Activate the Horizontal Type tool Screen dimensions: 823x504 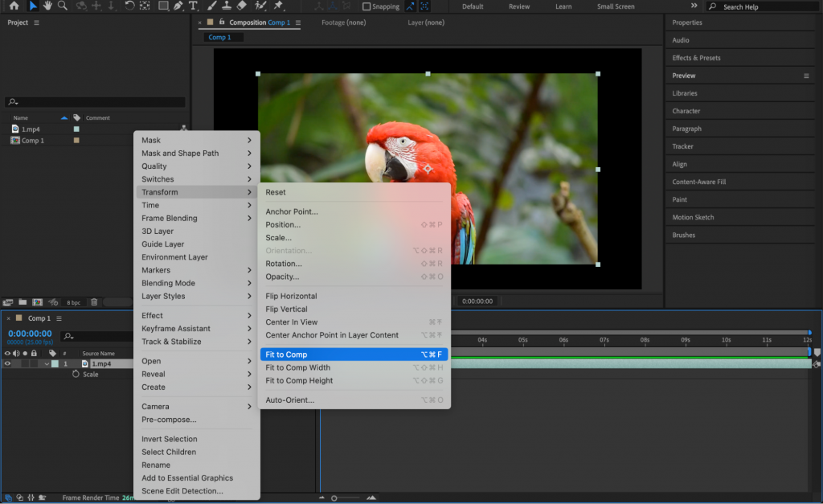[x=194, y=6]
